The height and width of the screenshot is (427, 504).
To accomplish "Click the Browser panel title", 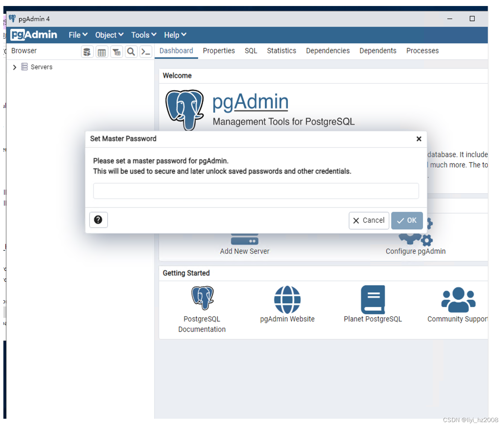I will 24,51.
